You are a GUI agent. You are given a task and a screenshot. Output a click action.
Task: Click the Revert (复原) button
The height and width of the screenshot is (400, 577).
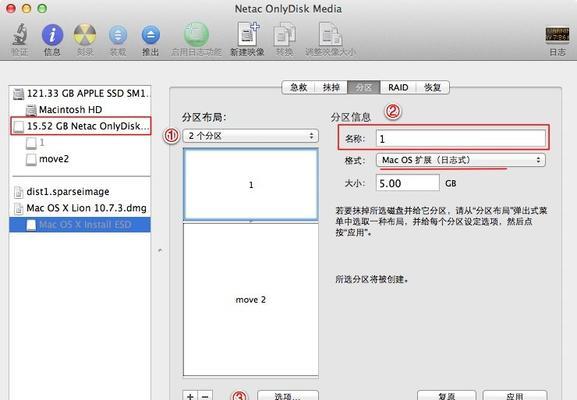coord(447,396)
